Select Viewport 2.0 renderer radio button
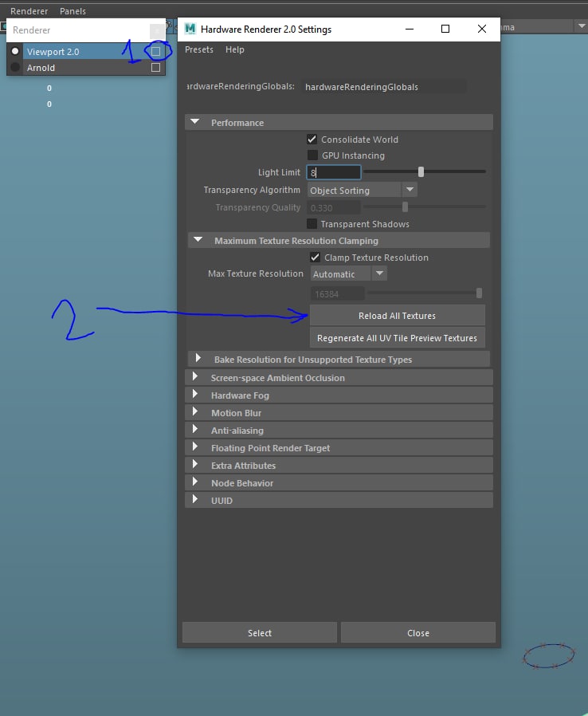The image size is (588, 716). pyautogui.click(x=15, y=51)
